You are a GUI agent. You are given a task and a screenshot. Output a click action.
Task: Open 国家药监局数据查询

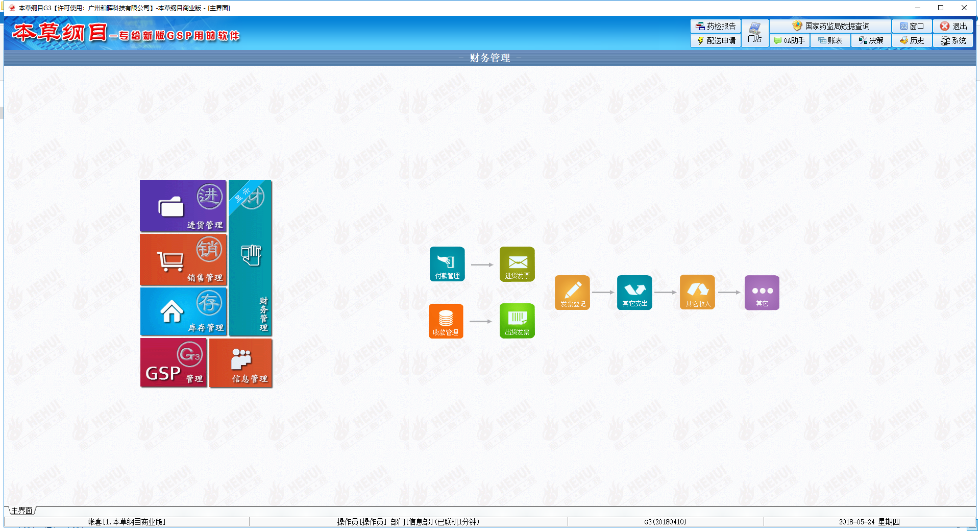tap(830, 26)
